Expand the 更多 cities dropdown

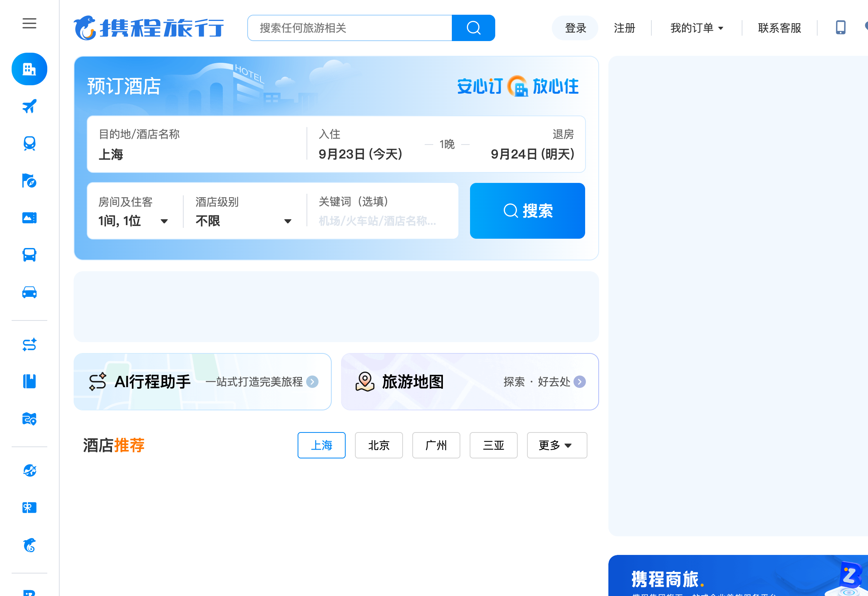[x=557, y=445]
